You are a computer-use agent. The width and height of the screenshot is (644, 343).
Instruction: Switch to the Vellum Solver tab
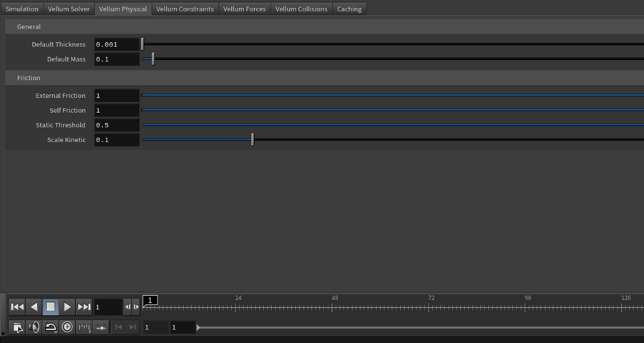pyautogui.click(x=69, y=9)
